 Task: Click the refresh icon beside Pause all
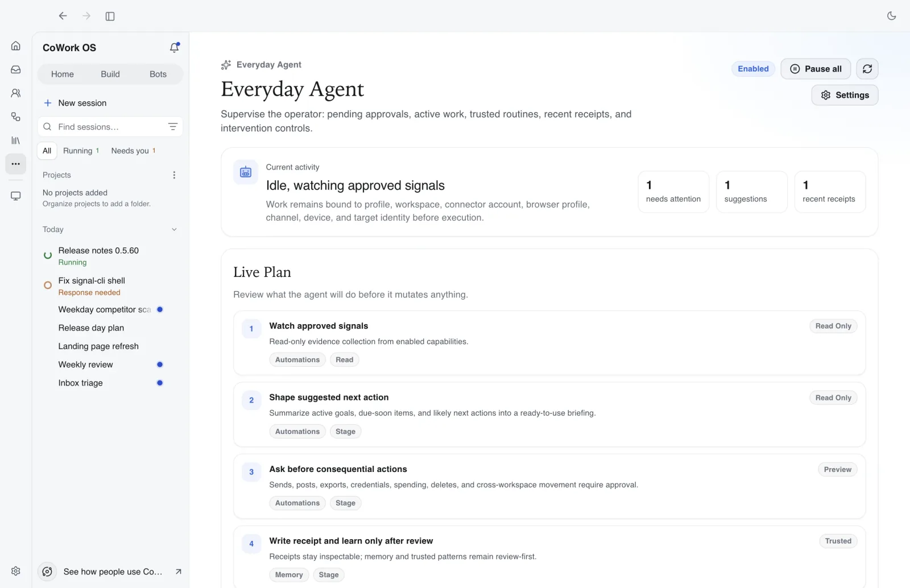pos(867,69)
